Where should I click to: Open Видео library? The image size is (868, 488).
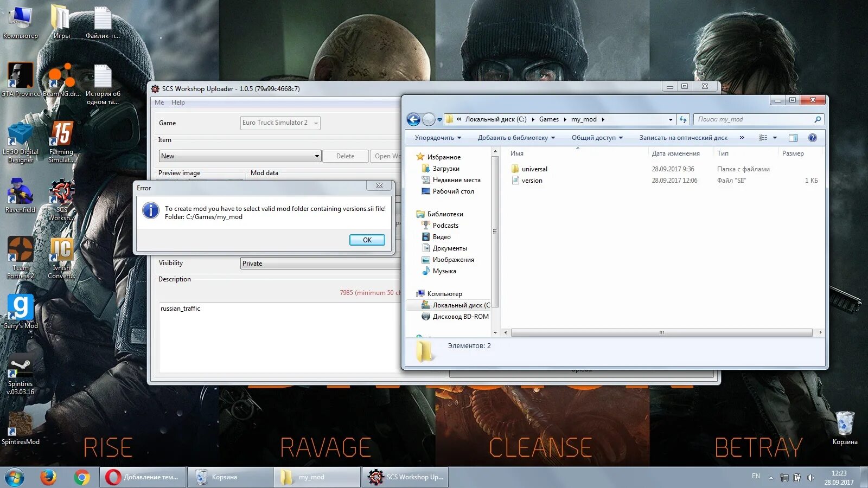[x=441, y=237]
